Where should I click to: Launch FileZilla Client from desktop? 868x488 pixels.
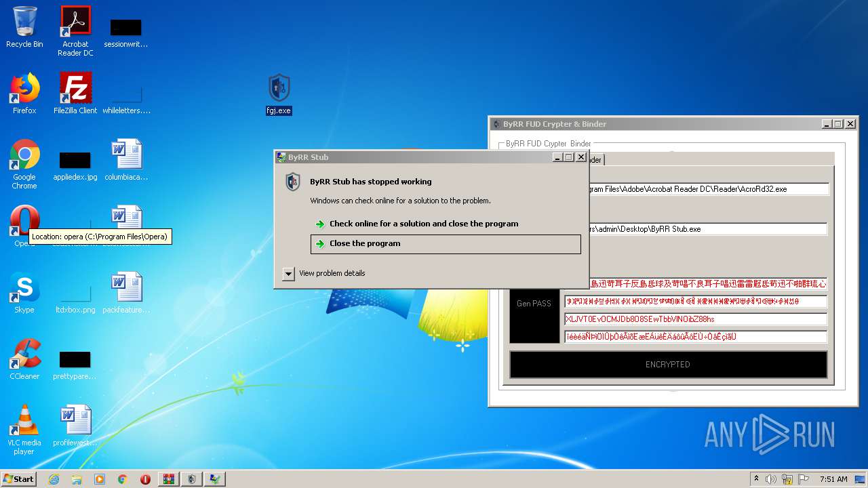75,94
